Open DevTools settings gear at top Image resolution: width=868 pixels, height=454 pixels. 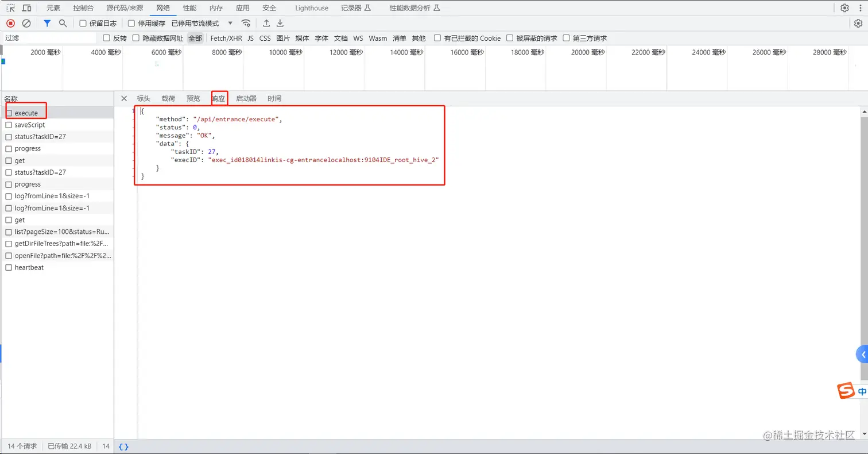tap(844, 8)
